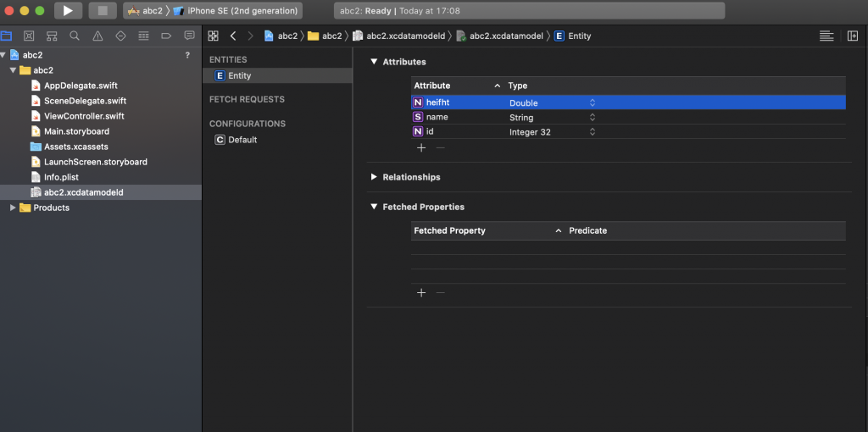The image size is (868, 432).
Task: Select the Default configuration
Action: (x=242, y=140)
